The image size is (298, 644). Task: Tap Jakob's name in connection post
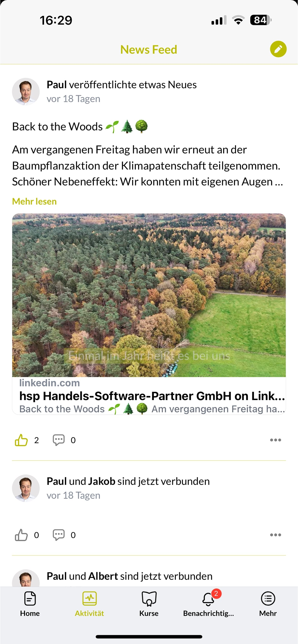[x=102, y=481]
